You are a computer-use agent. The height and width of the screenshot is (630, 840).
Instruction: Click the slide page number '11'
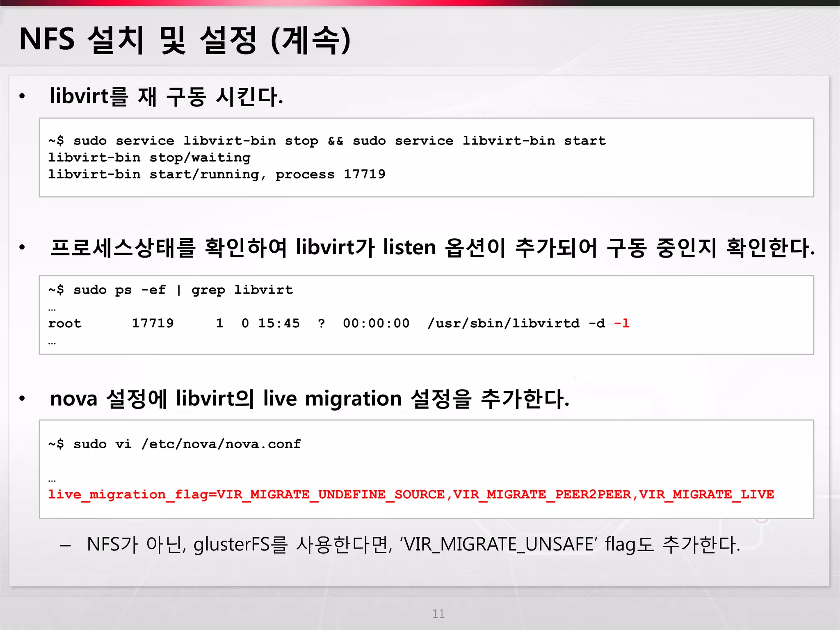tap(438, 614)
